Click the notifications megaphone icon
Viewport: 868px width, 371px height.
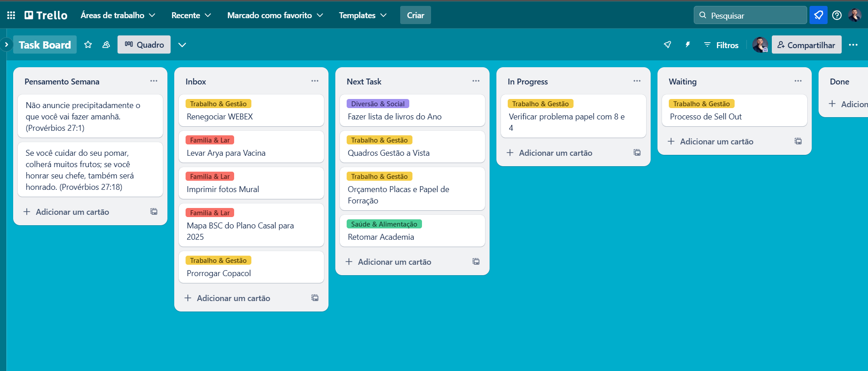[x=818, y=15]
